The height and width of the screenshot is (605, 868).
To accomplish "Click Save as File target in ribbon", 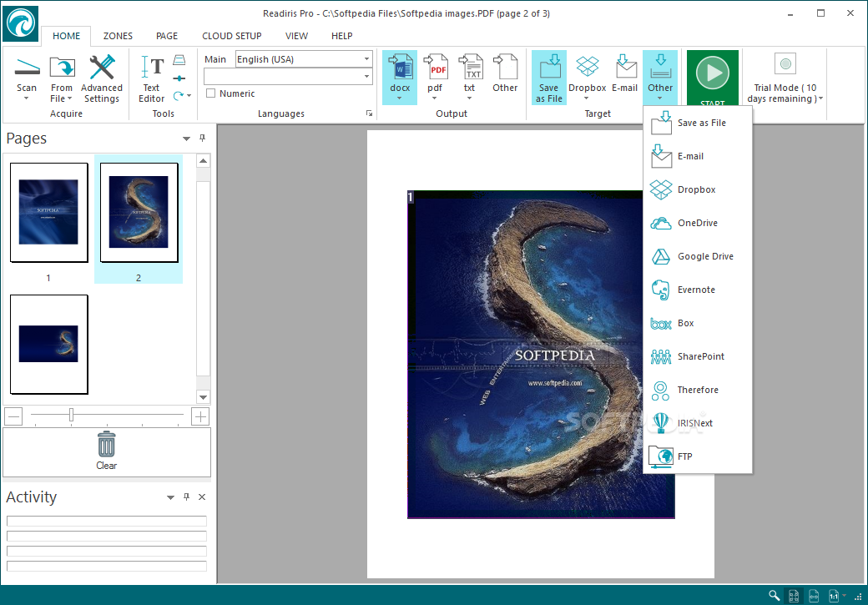I will (549, 78).
